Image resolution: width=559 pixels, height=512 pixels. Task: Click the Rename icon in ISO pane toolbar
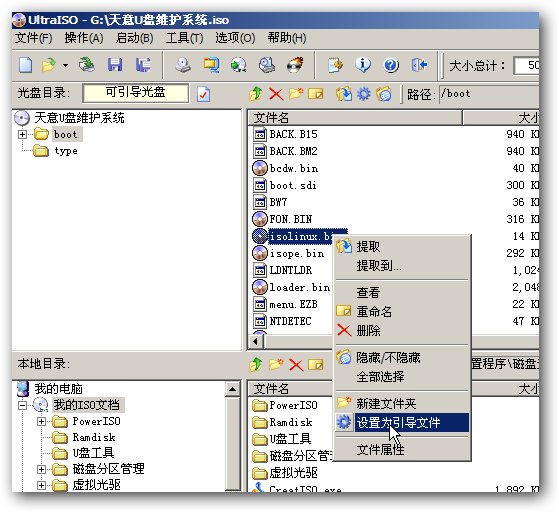[x=316, y=94]
